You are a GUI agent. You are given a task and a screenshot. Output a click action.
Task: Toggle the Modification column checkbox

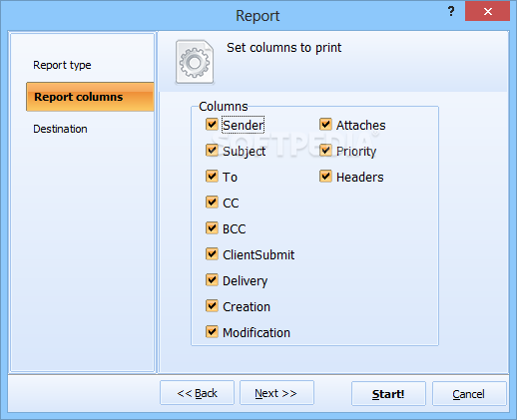[x=212, y=332]
